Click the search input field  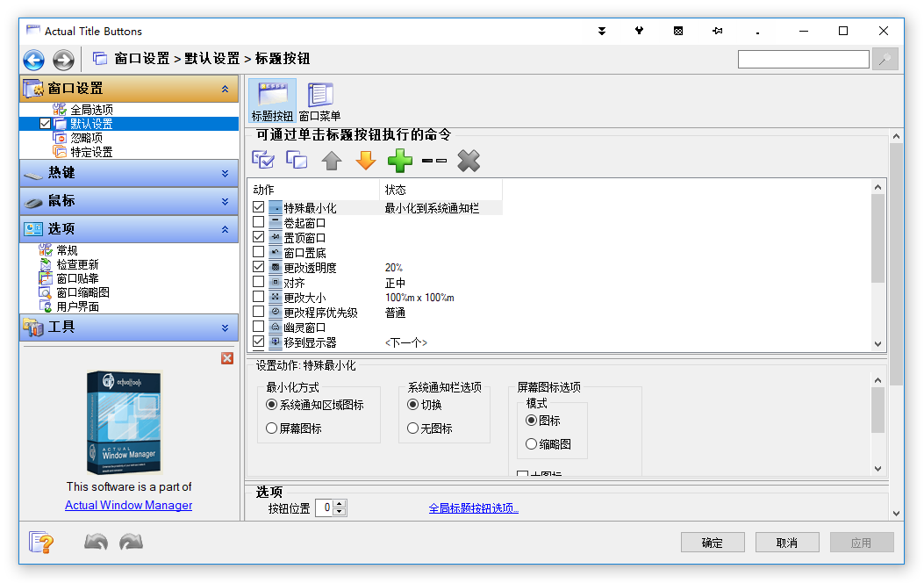(x=804, y=59)
